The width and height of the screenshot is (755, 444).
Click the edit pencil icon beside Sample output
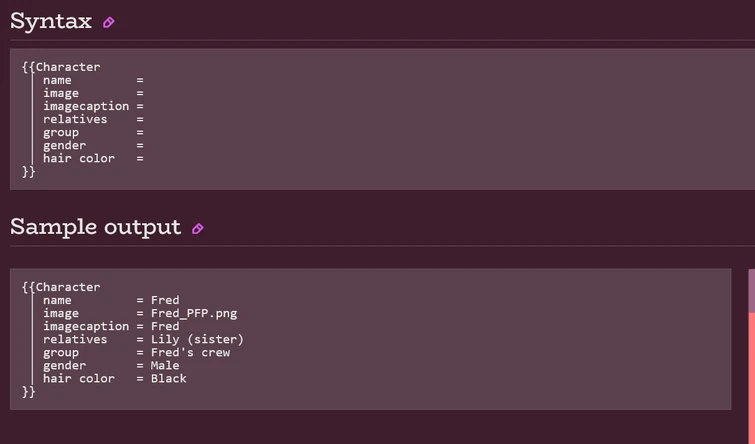[x=198, y=228]
